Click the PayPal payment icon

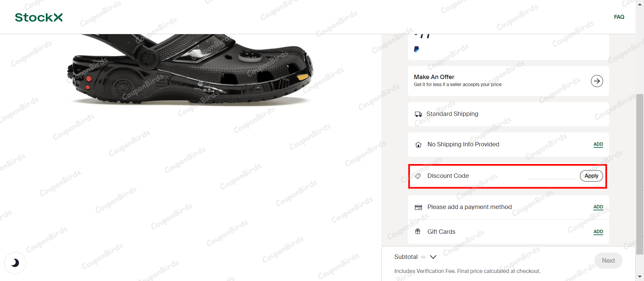[417, 49]
